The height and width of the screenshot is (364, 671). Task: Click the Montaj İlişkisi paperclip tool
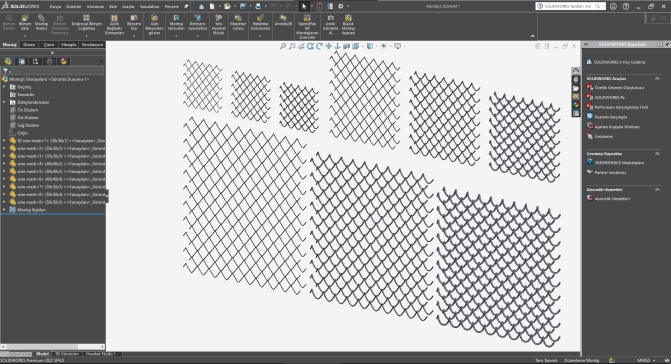[x=41, y=23]
